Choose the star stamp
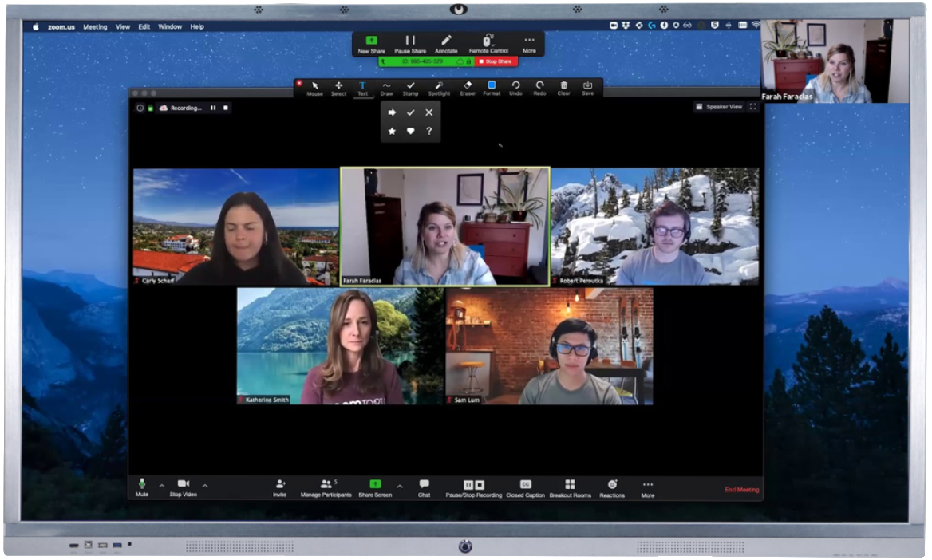 tap(392, 131)
